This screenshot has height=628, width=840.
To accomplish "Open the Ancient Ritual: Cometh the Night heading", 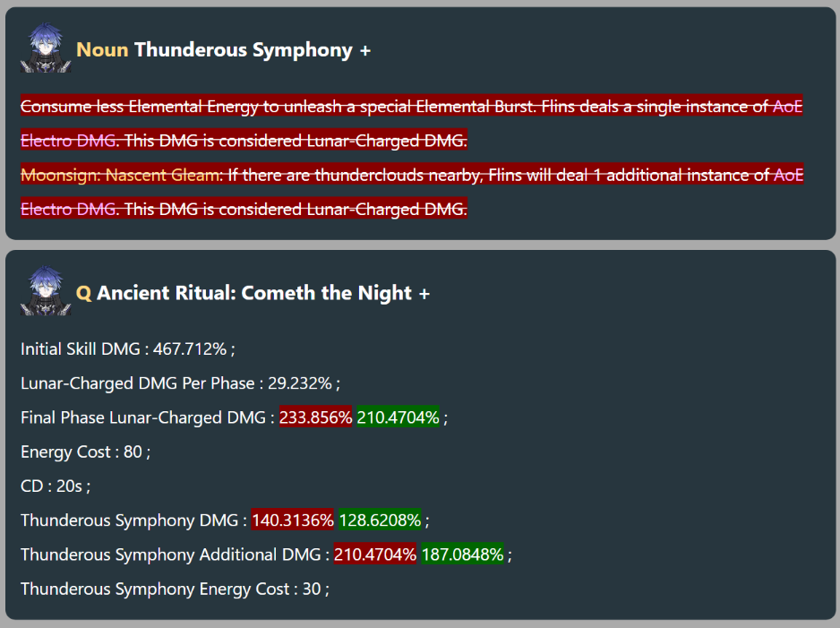I will click(x=254, y=293).
